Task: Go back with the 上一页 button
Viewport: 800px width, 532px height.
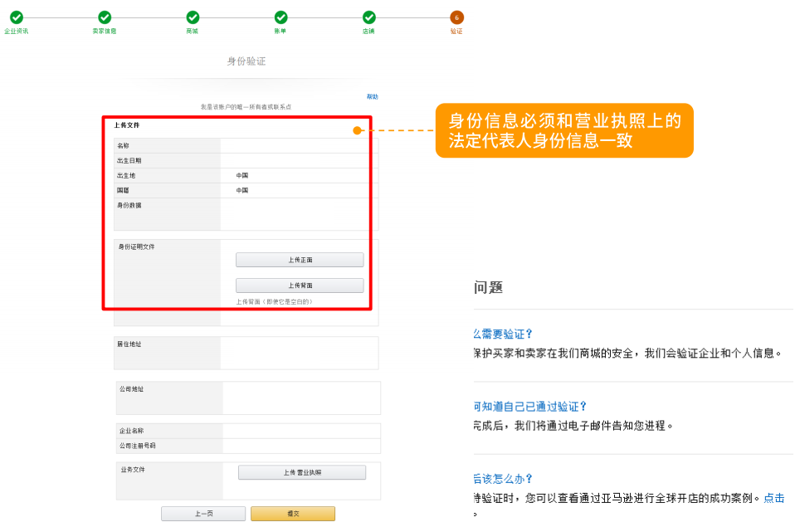Action: [x=203, y=514]
